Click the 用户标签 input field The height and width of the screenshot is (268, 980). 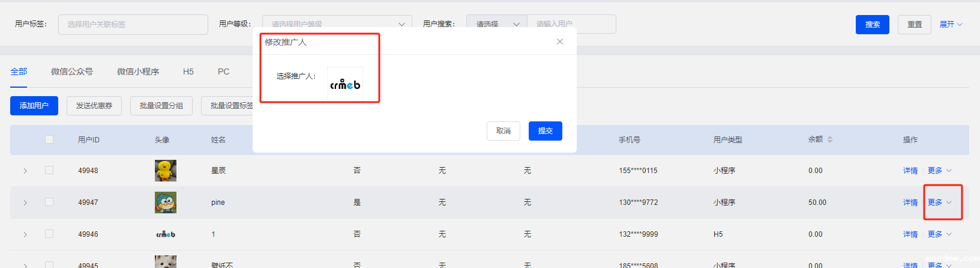133,25
